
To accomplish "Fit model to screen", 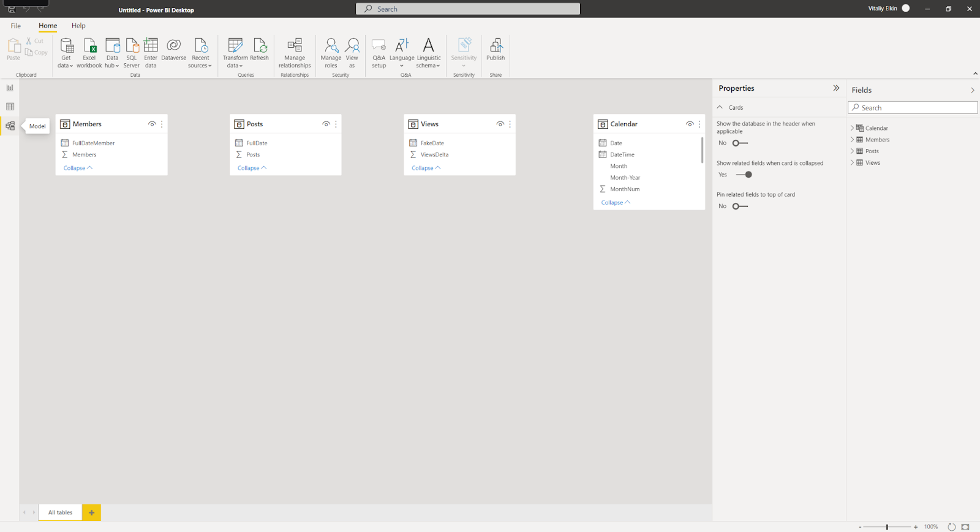I will [x=965, y=526].
